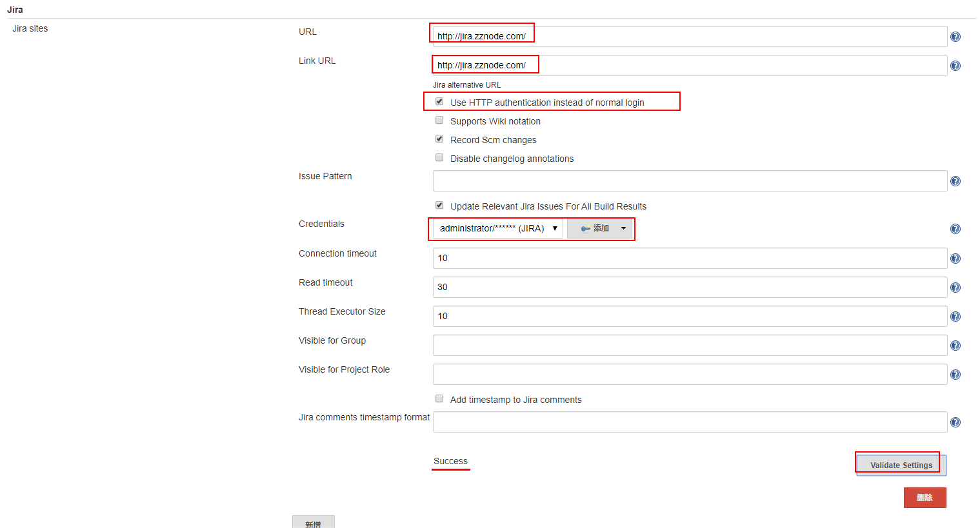Expand the 添加 credentials button arrow

[623, 228]
